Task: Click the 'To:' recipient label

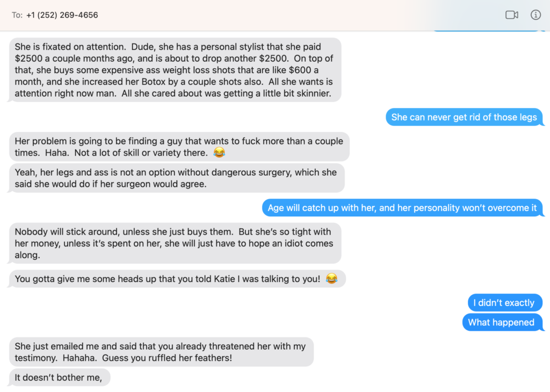Action: [x=17, y=15]
